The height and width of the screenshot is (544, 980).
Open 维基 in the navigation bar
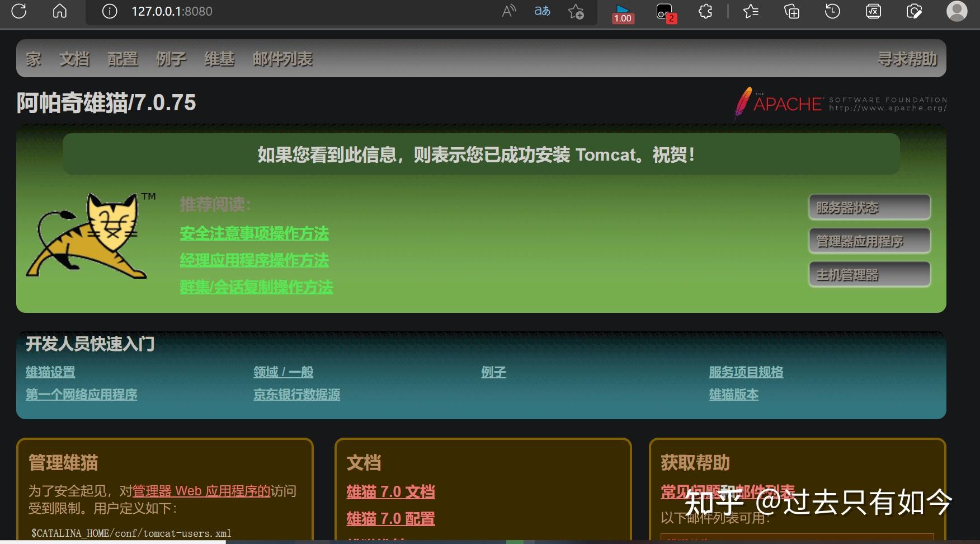point(219,59)
